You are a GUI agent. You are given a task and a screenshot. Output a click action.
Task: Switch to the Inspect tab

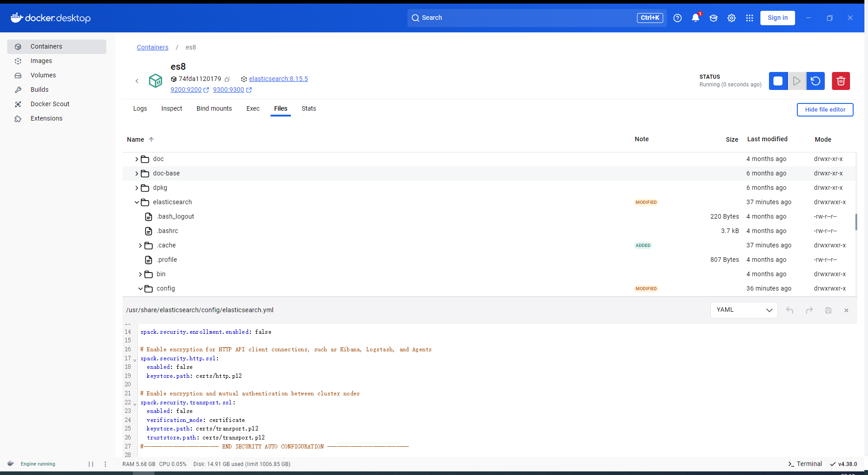click(x=172, y=109)
